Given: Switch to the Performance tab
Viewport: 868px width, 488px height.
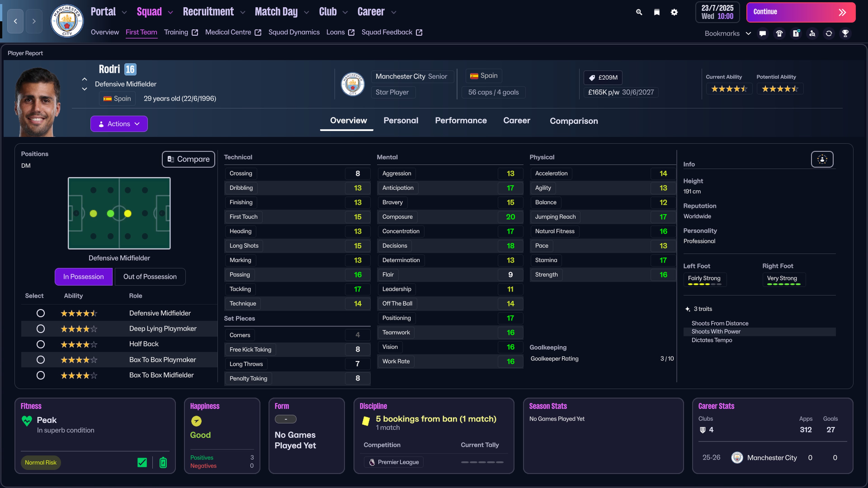Looking at the screenshot, I should pos(461,121).
